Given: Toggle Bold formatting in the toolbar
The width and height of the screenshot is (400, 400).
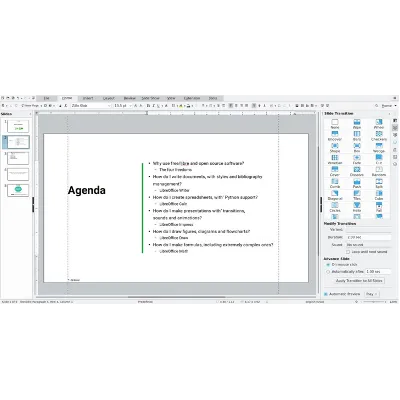Looking at the screenshot, I should pos(148,105).
